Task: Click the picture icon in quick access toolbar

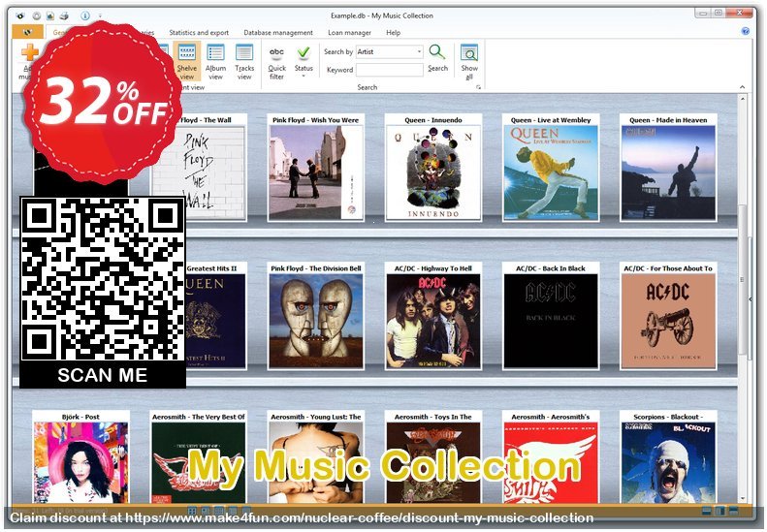Action: pos(49,16)
